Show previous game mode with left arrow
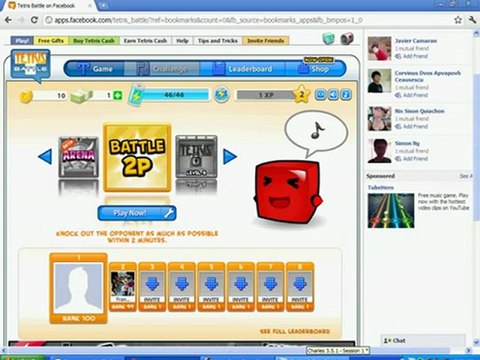 (45, 157)
